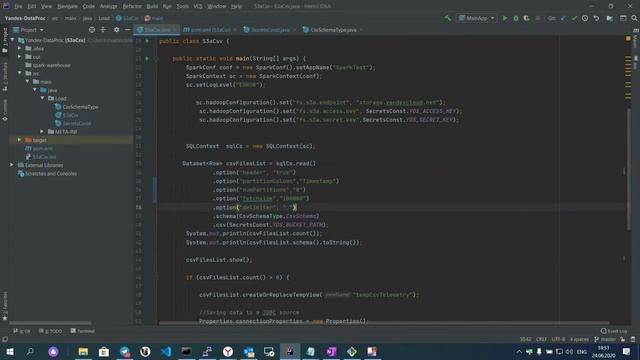Click the blue VCS Update Project arrow
Screen dimensions: 640x360
tap(563, 18)
